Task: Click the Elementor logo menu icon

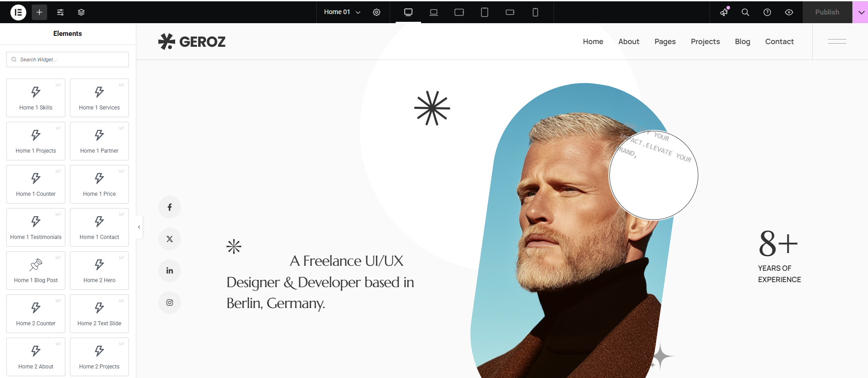Action: click(x=18, y=12)
